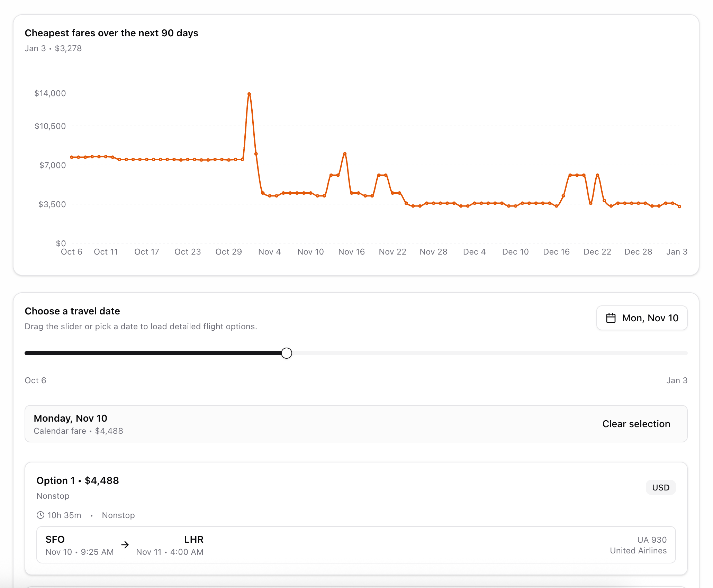Click the USD currency badge

click(x=660, y=487)
